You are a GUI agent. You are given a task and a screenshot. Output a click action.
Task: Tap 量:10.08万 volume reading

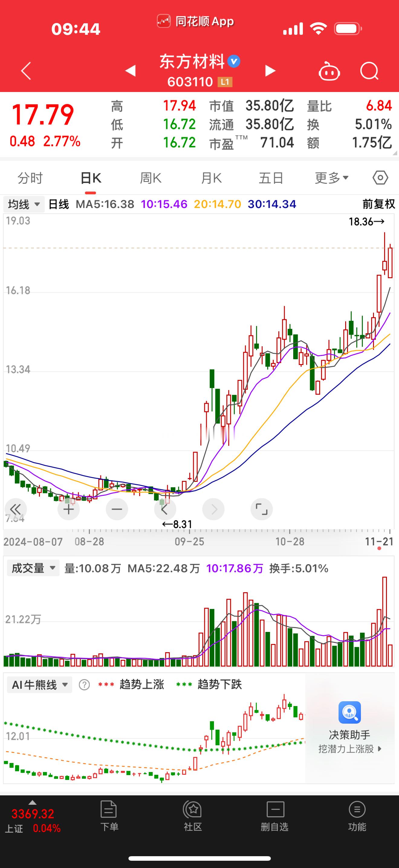coord(92,568)
